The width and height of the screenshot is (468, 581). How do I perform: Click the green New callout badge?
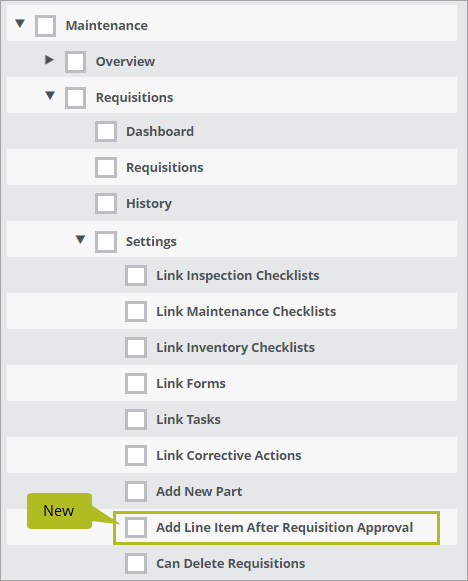coord(59,511)
